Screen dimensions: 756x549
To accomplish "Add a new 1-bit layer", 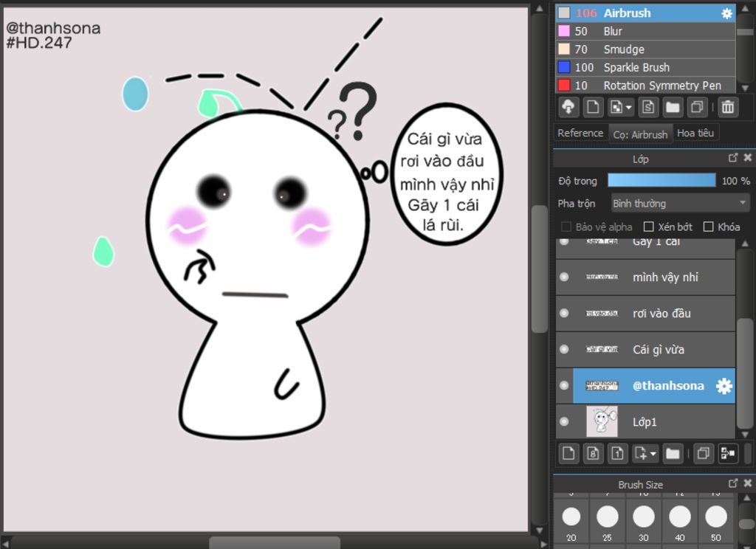I will pos(617,453).
